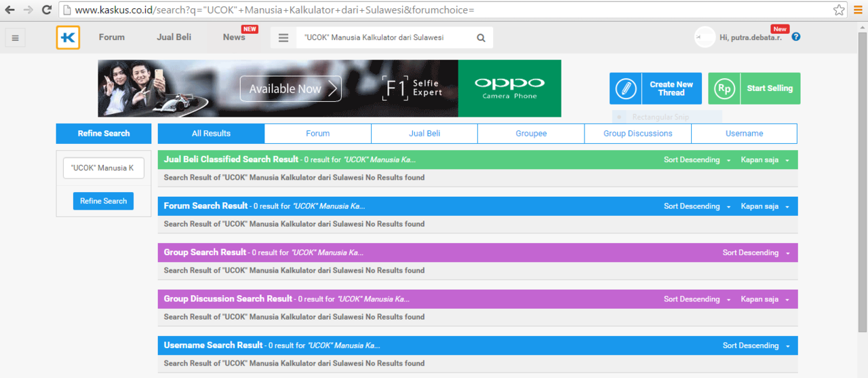Focus the Refine Search keyword input field

click(103, 168)
